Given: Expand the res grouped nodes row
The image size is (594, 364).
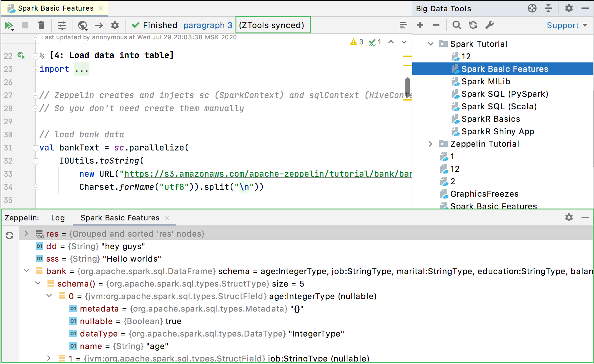Looking at the screenshot, I should pyautogui.click(x=26, y=234).
